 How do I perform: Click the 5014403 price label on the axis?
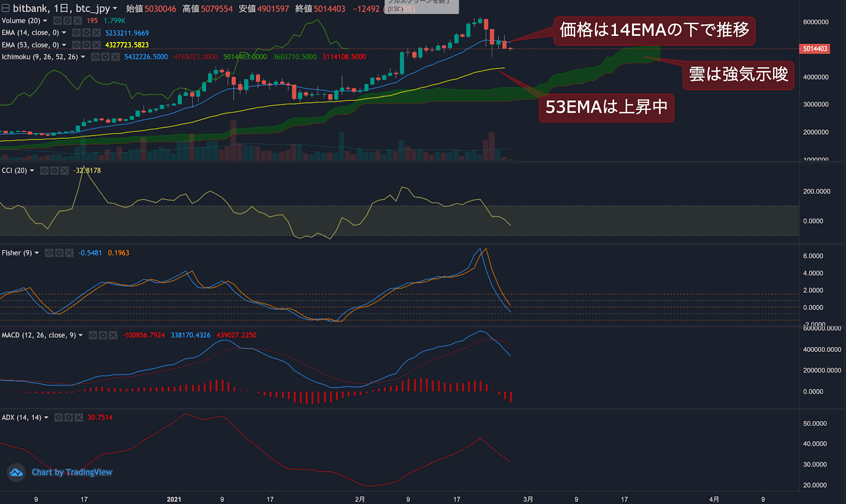pyautogui.click(x=814, y=49)
